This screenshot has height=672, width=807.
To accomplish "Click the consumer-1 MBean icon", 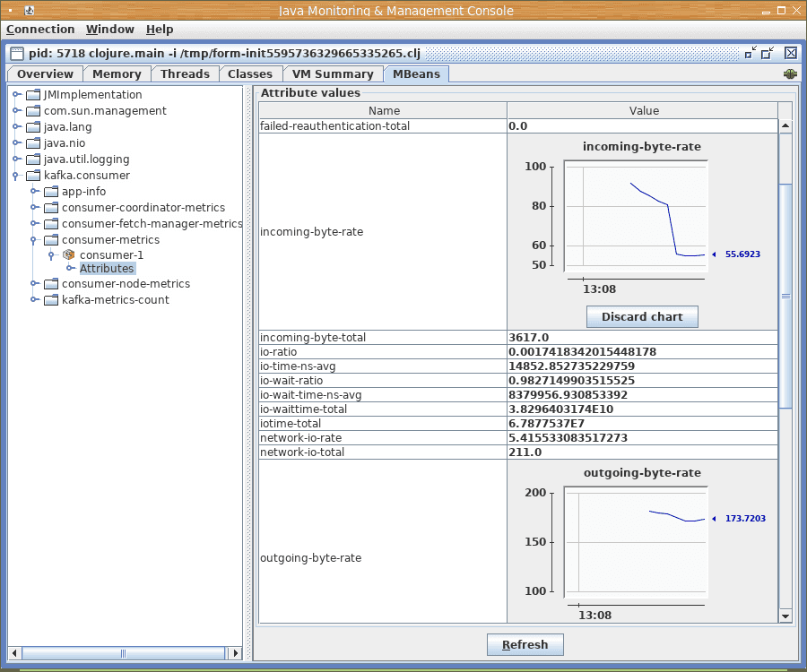I will pos(68,255).
